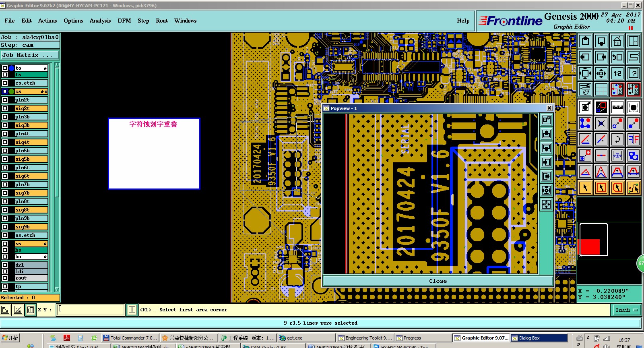Viewport: 644px width, 348px height.
Task: Click Popview pan down icon
Action: tap(546, 148)
